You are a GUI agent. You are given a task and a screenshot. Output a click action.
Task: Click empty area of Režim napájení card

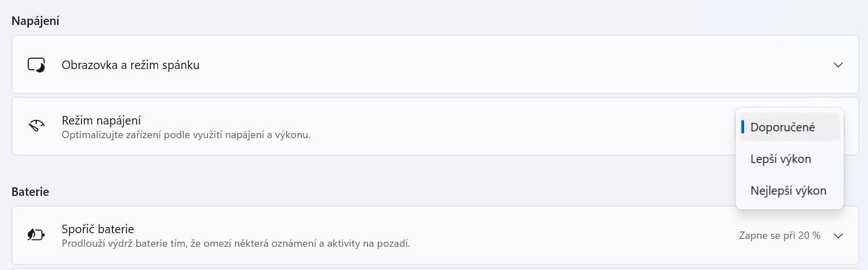(x=509, y=126)
